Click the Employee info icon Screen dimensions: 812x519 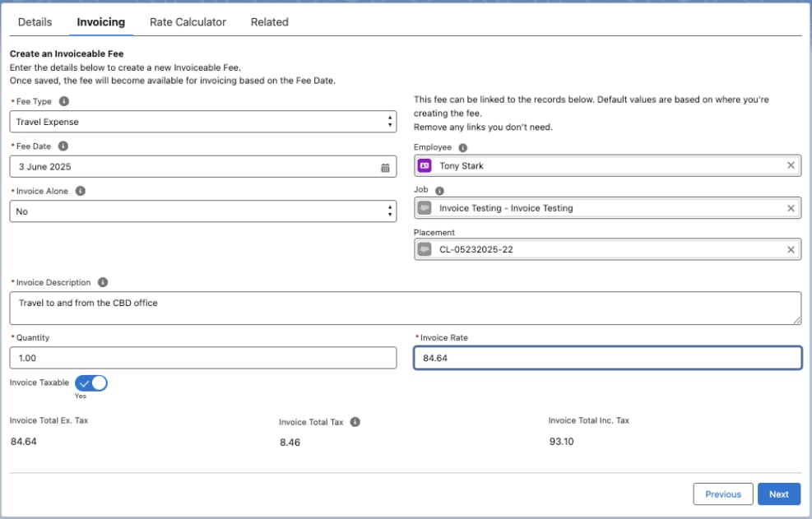pyautogui.click(x=463, y=147)
